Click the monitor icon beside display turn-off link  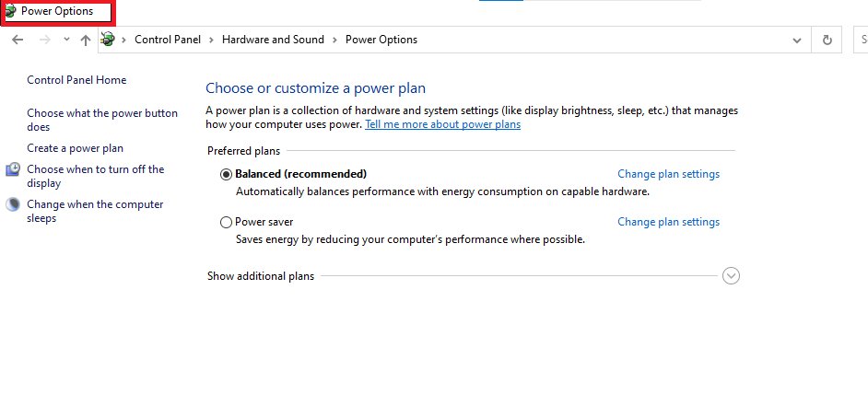tap(13, 169)
